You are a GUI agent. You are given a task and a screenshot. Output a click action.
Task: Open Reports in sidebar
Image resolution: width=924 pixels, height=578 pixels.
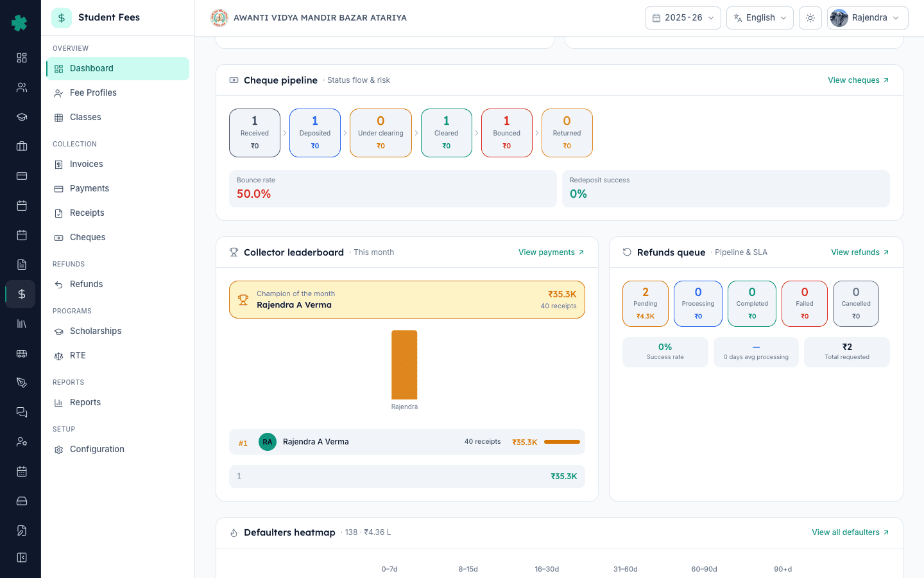117,403
